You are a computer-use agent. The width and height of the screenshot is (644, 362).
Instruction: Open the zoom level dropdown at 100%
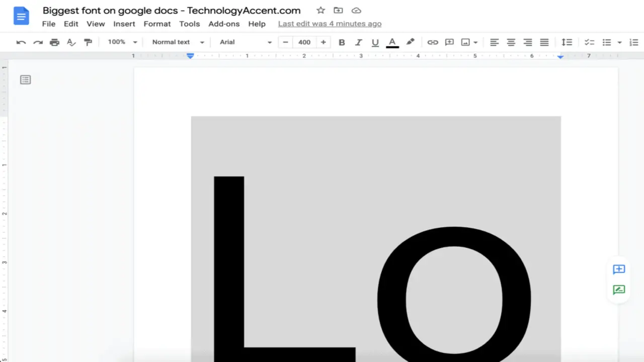point(122,42)
